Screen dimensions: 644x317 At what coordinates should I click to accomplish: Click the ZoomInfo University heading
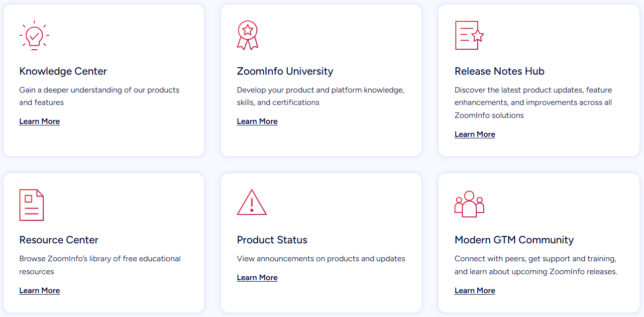(285, 71)
